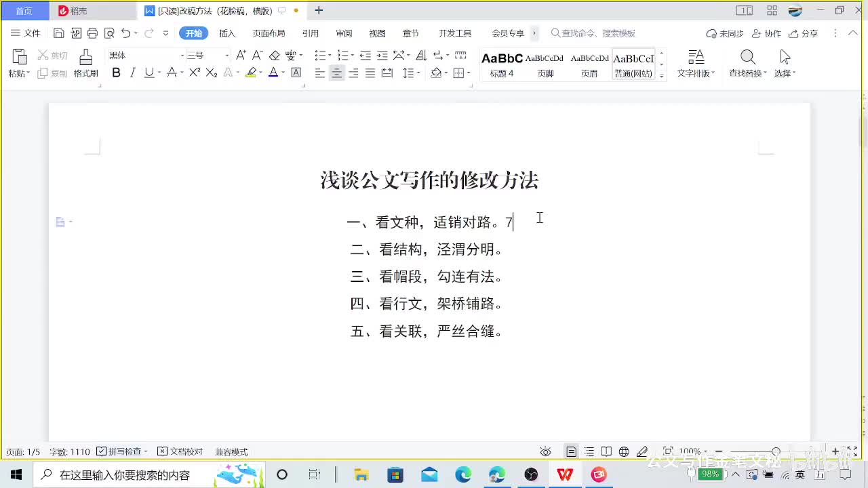Align text right

(353, 73)
